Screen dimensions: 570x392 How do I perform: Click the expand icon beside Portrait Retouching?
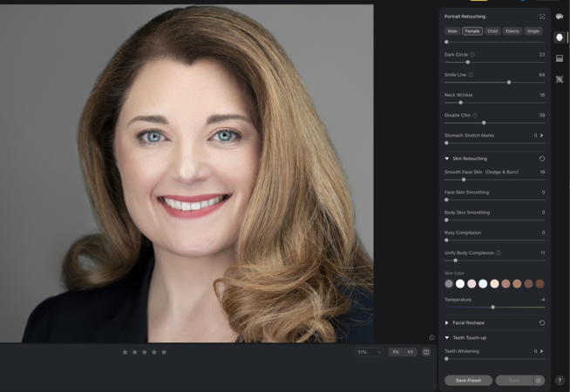pyautogui.click(x=542, y=16)
